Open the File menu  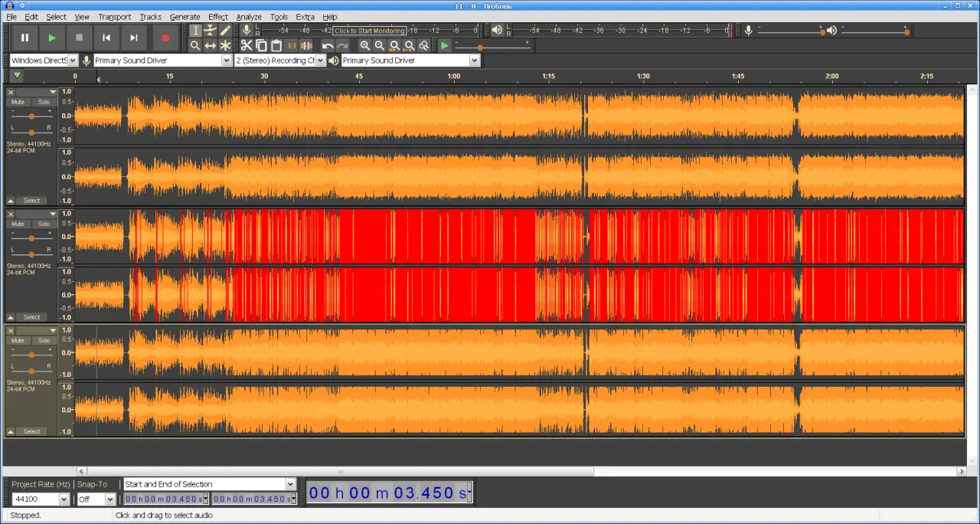pos(11,17)
